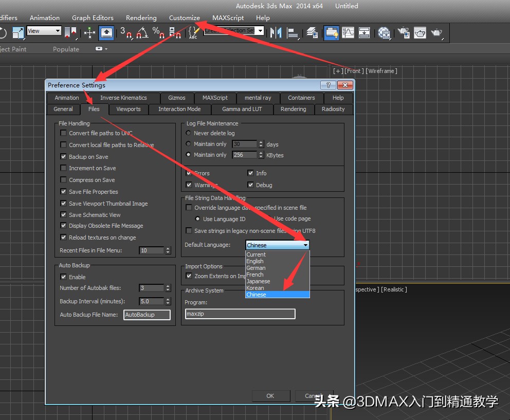Image resolution: width=510 pixels, height=420 pixels.
Task: Select the Never delete log radio button
Action: coord(188,133)
